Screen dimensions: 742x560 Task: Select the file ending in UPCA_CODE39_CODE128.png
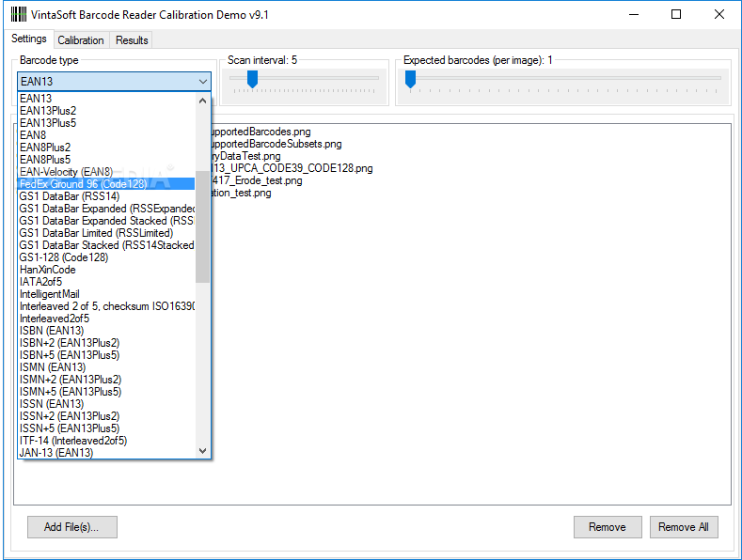[x=292, y=168]
